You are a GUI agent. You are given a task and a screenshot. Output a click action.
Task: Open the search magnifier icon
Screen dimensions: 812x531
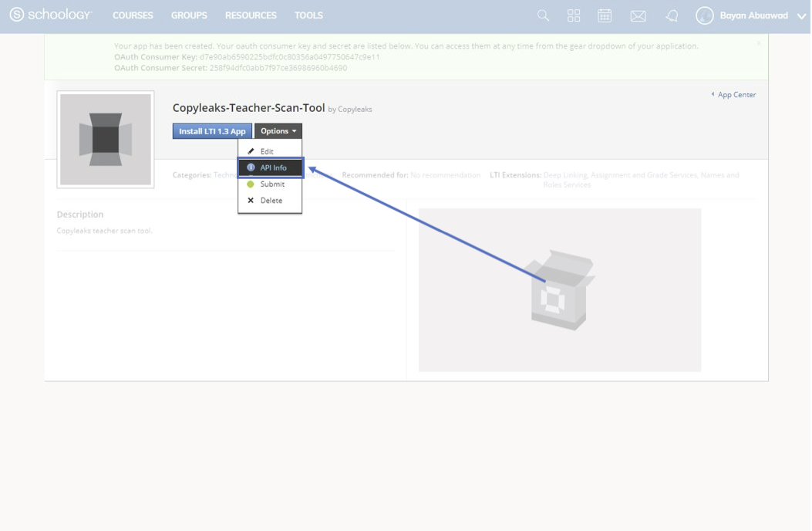[x=543, y=15]
